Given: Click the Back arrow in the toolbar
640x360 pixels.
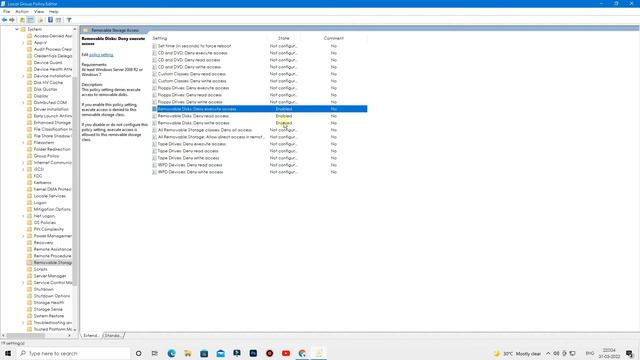Looking at the screenshot, I should [x=4, y=20].
